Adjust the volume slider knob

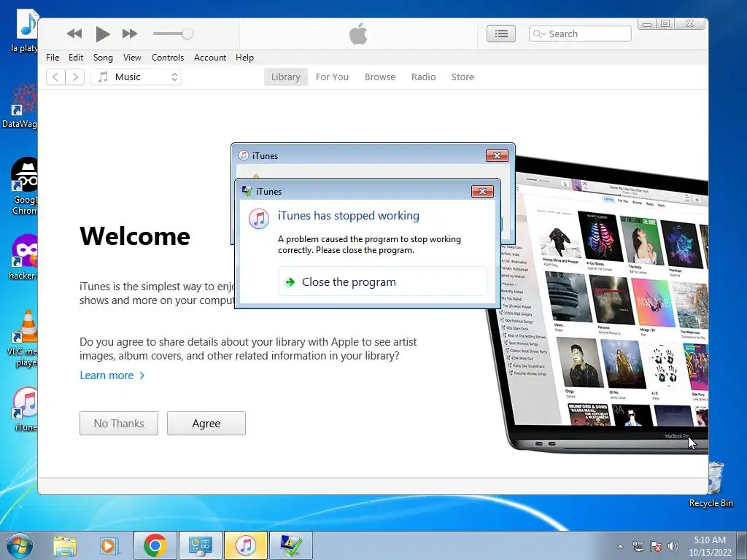click(187, 34)
